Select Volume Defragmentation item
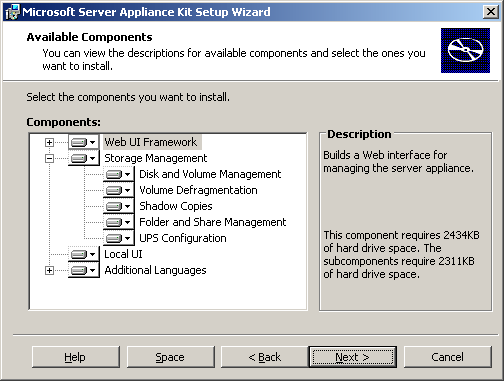 (198, 190)
